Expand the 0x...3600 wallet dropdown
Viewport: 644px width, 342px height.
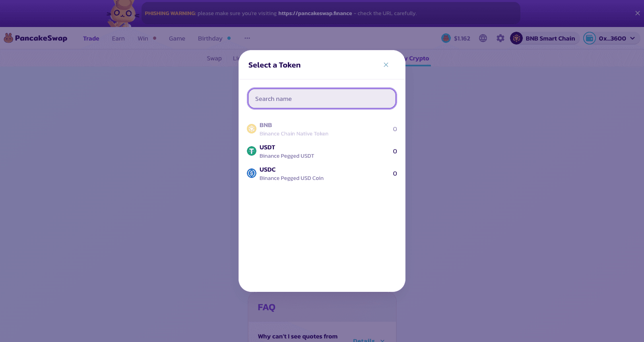click(x=632, y=38)
